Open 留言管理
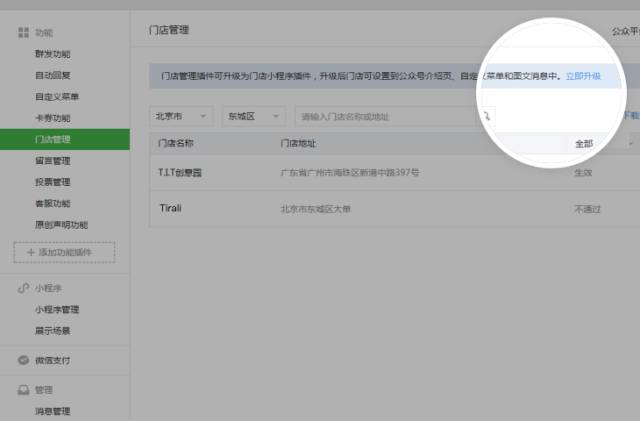 (53, 161)
